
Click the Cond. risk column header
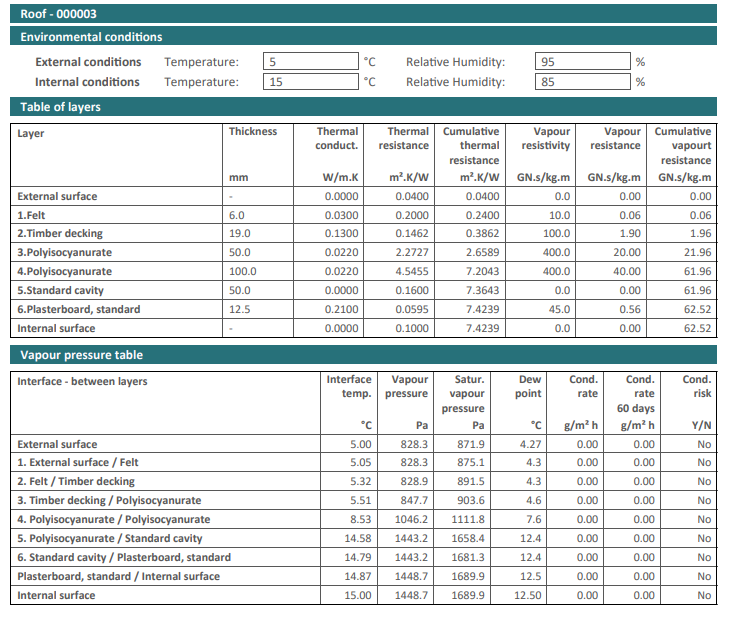pyautogui.click(x=696, y=387)
